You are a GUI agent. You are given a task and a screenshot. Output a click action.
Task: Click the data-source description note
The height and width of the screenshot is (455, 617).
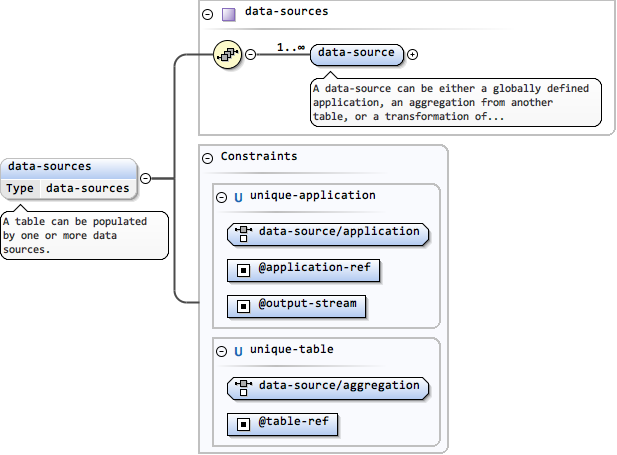[455, 102]
